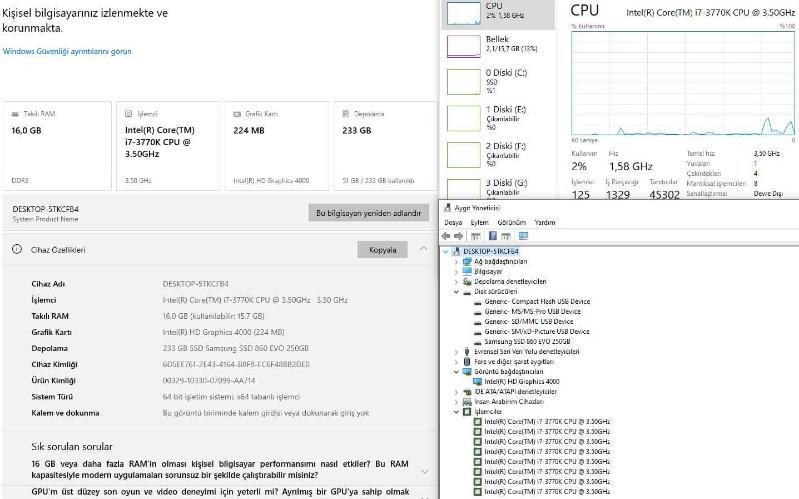Select the Intel(R) HD Graphics 4000 adapter
The image size is (799, 499).
(521, 381)
